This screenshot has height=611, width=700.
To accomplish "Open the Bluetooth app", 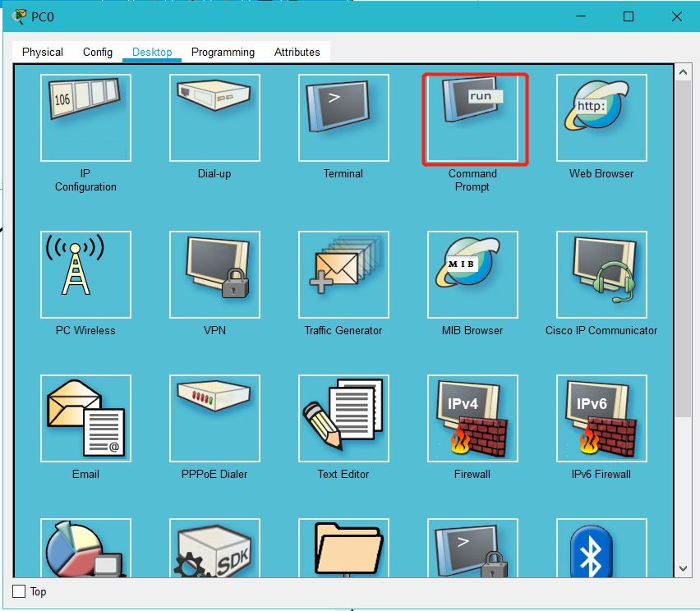I will [x=601, y=548].
